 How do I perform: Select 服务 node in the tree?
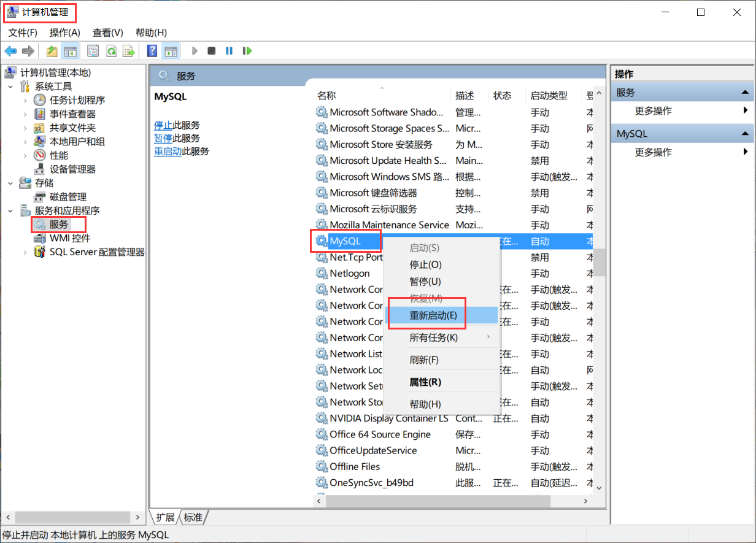pos(59,225)
